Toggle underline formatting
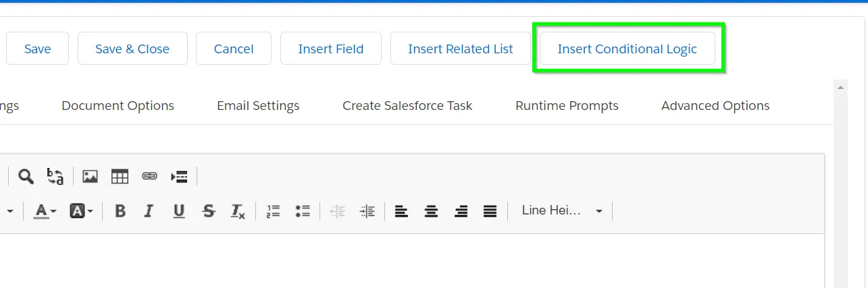This screenshot has width=868, height=288. (x=178, y=211)
